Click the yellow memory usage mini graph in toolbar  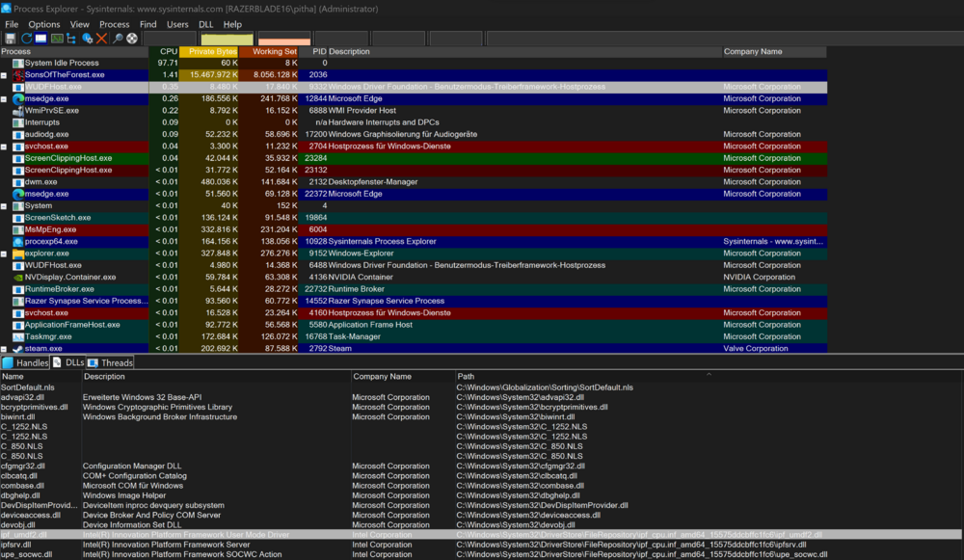pos(227,39)
